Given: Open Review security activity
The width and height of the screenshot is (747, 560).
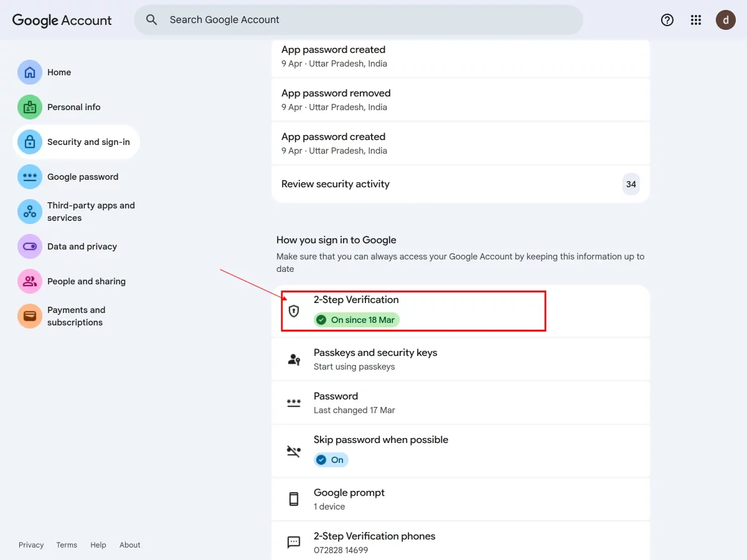Looking at the screenshot, I should tap(461, 184).
